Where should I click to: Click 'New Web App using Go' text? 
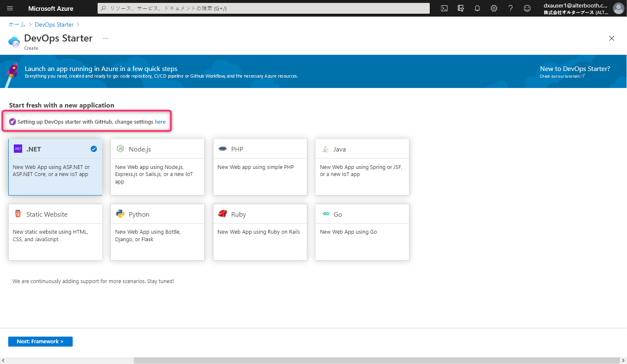click(x=348, y=232)
